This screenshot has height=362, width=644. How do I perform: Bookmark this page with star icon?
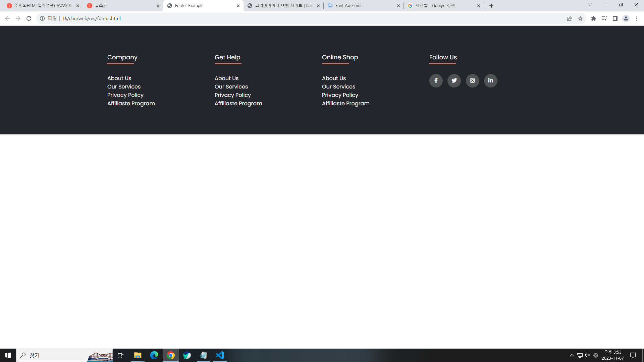click(580, 18)
